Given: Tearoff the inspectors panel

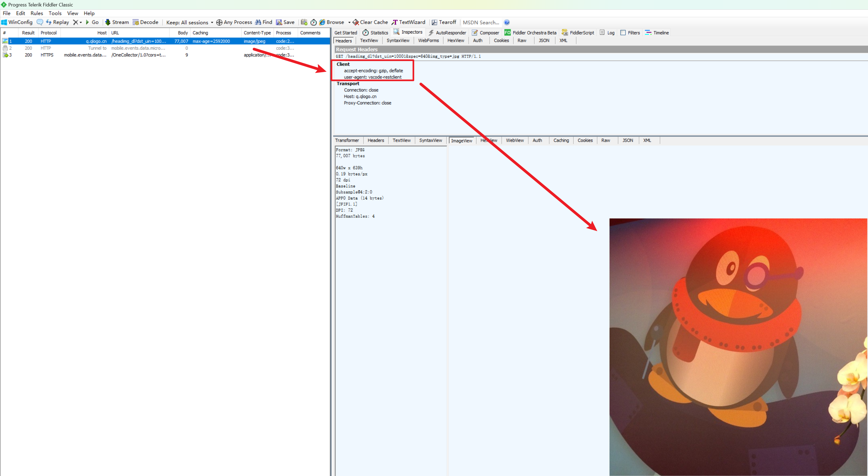Looking at the screenshot, I should tap(444, 22).
